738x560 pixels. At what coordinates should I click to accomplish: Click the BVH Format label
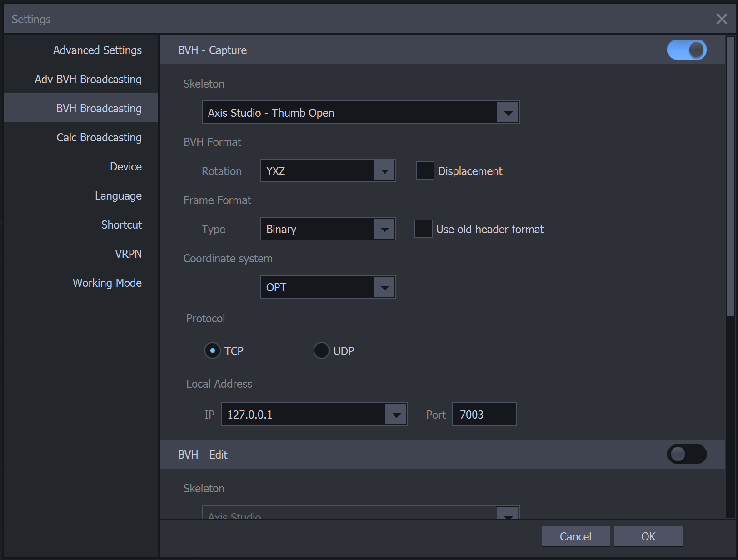pos(212,142)
